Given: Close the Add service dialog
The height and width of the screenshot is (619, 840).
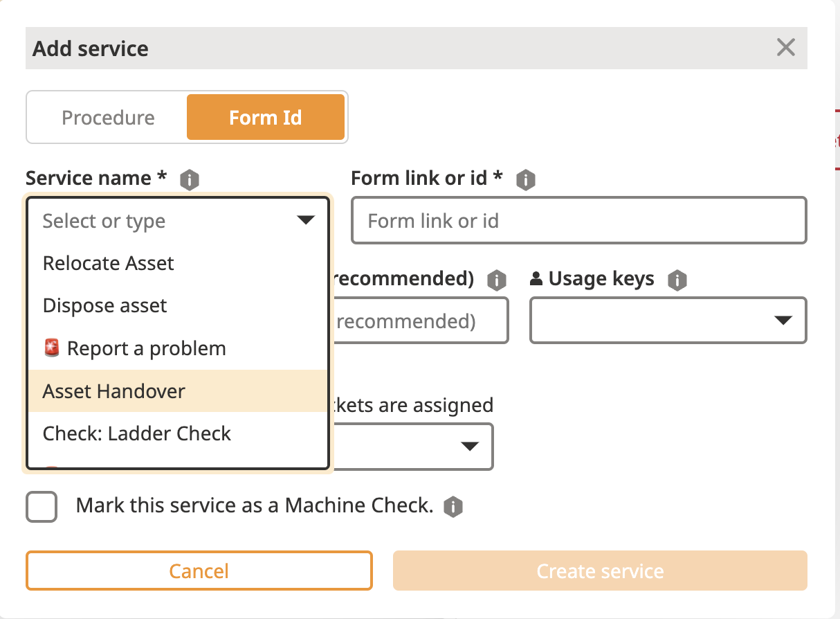Looking at the screenshot, I should click(785, 48).
